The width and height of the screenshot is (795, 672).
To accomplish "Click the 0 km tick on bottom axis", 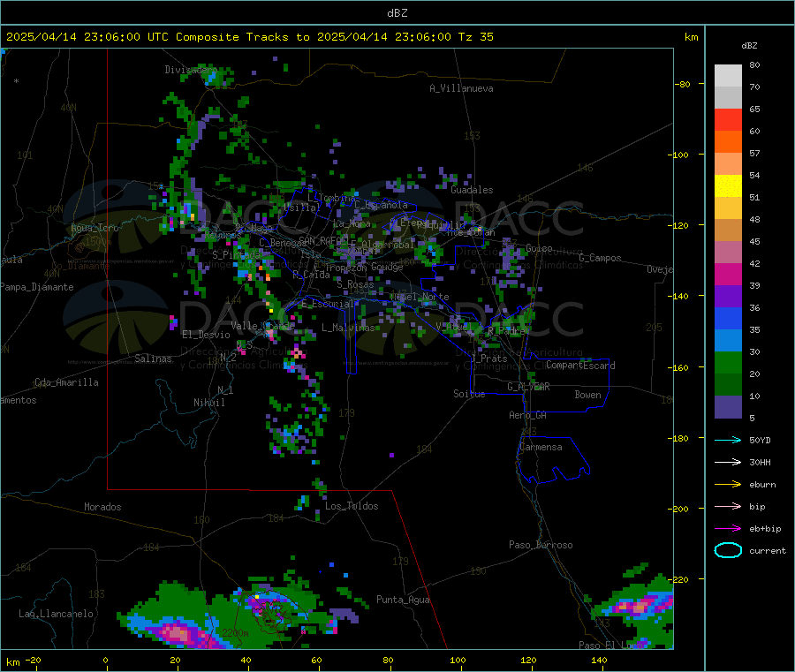I will click(x=105, y=660).
